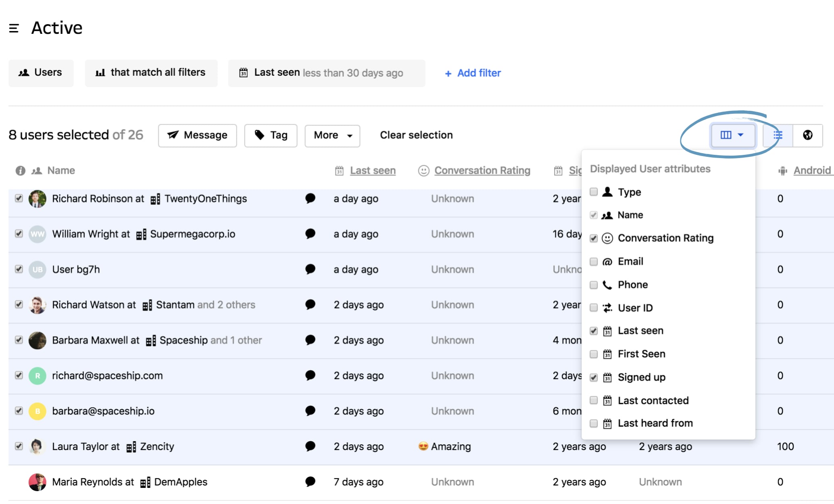Enable the First Seen attribute checkbox
Viewport: 834px width, 504px height.
594,354
